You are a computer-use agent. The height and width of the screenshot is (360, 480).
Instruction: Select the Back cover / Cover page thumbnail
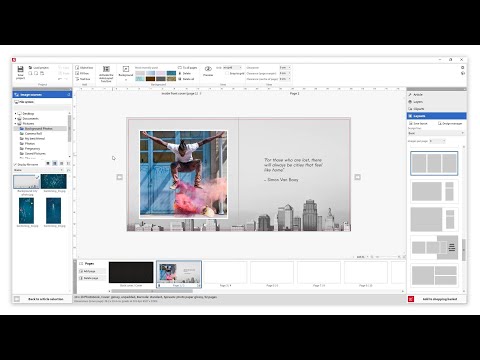pyautogui.click(x=131, y=274)
